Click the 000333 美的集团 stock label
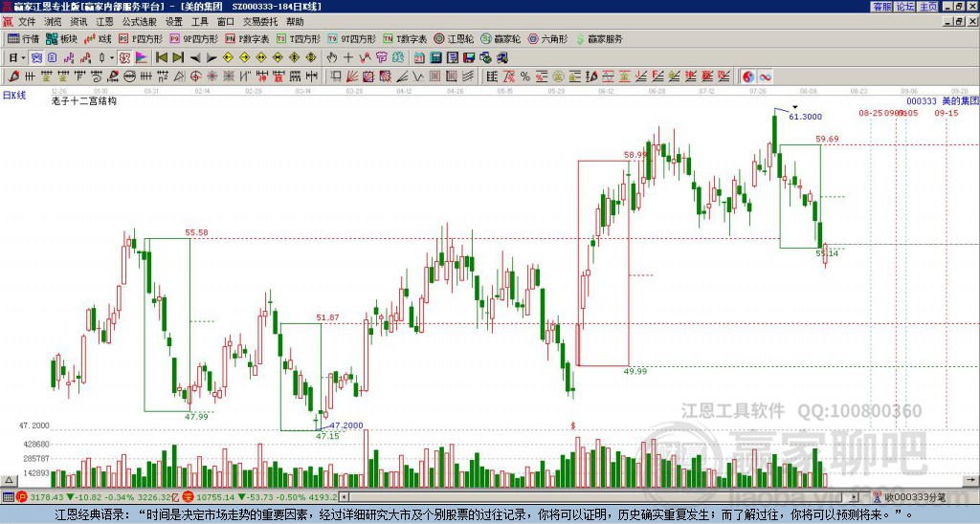 pos(942,100)
